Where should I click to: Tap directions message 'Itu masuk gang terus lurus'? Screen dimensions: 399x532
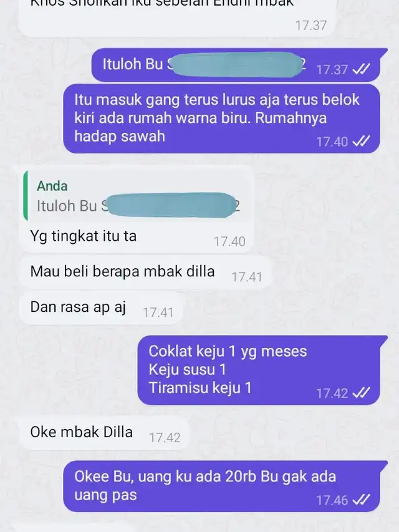click(221, 118)
